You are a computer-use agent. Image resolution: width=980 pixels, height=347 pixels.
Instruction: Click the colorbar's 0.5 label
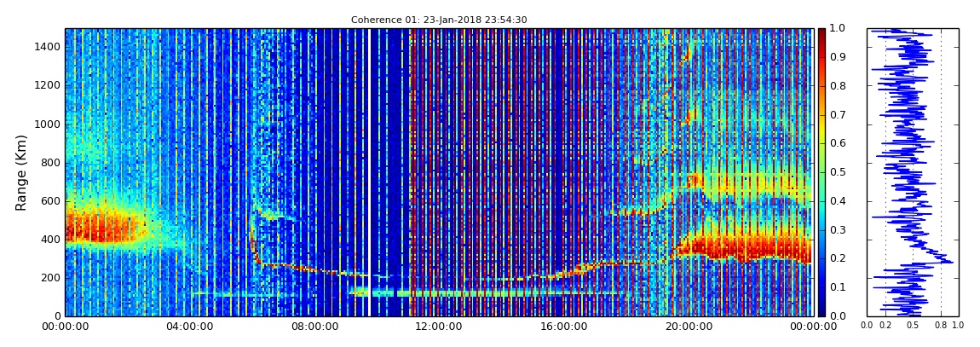click(x=837, y=172)
